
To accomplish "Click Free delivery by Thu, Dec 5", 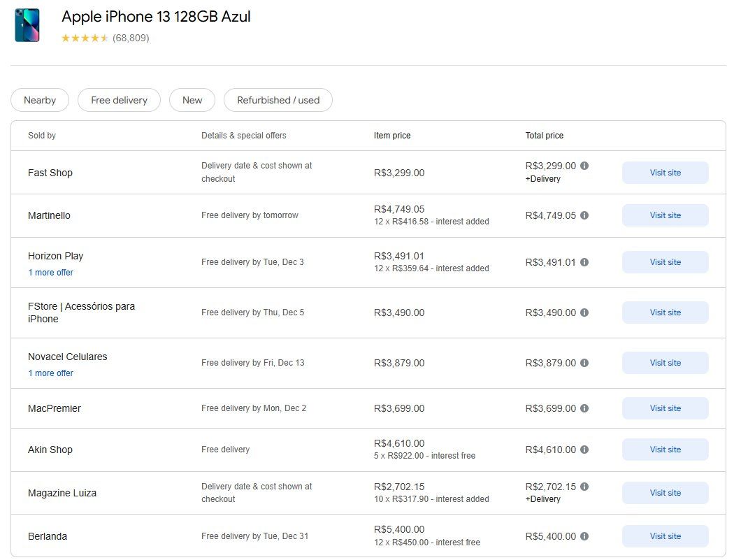I will 253,313.
